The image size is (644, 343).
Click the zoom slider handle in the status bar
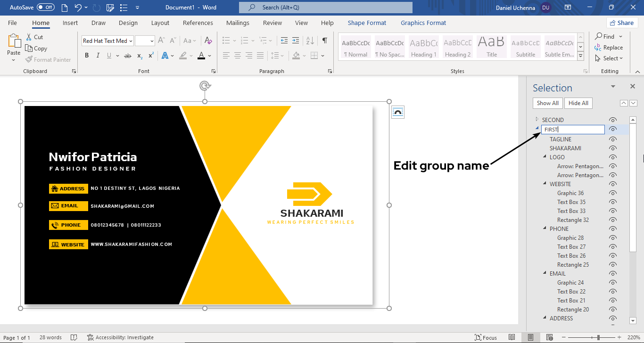pos(598,337)
